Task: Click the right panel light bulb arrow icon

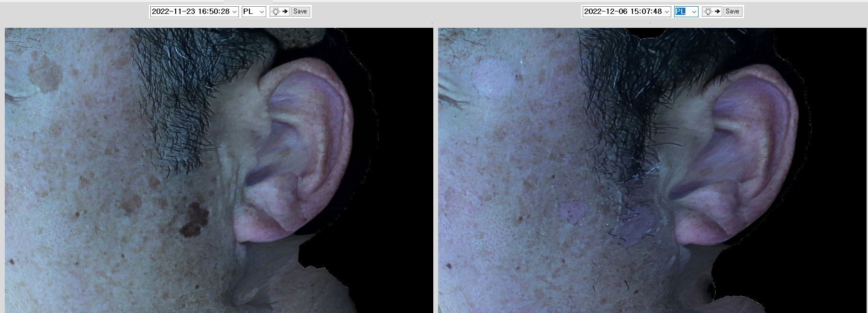Action: point(712,12)
